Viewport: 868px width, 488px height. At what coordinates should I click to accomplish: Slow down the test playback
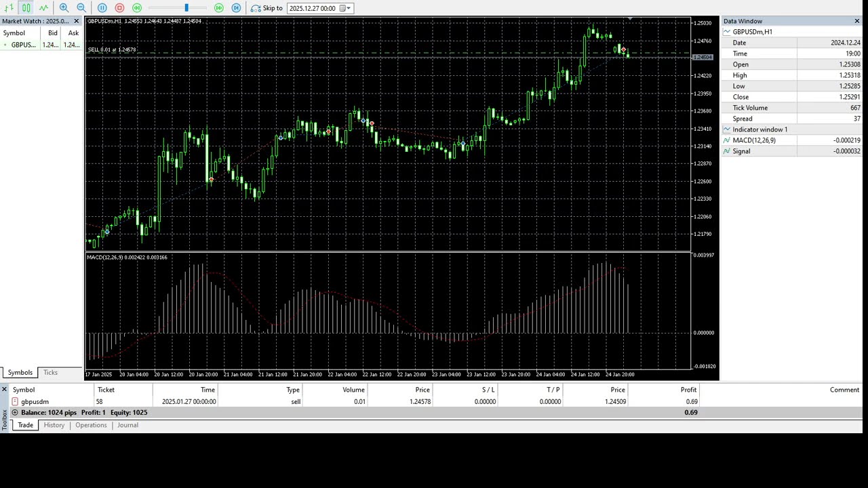(137, 8)
